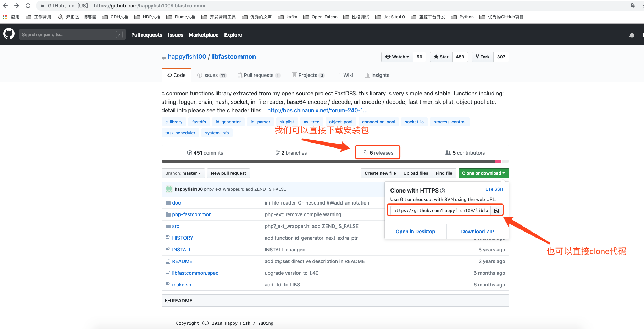This screenshot has height=329, width=644.
Task: Click New pull request button
Action: tap(228, 173)
